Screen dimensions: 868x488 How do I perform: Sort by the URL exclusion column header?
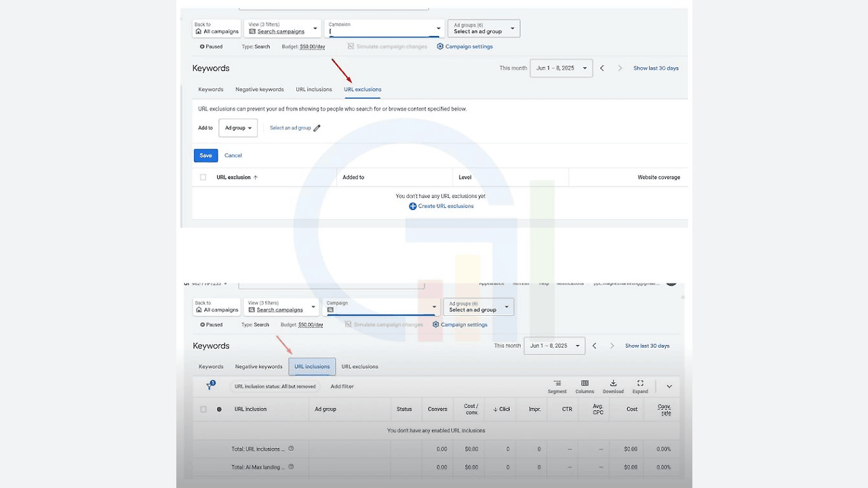(237, 178)
